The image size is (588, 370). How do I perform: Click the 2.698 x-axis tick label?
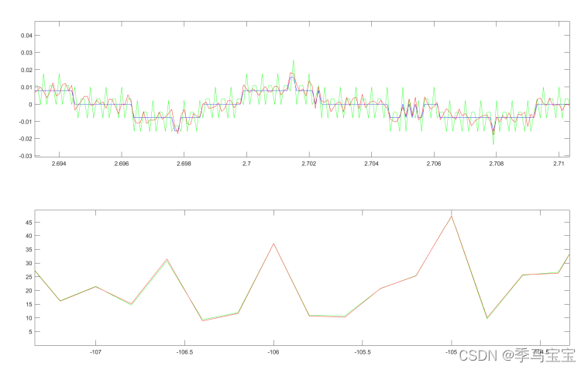pyautogui.click(x=184, y=164)
